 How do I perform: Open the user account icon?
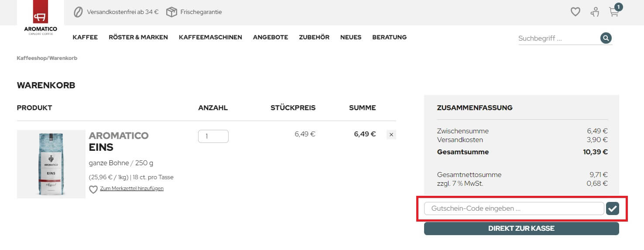click(595, 12)
